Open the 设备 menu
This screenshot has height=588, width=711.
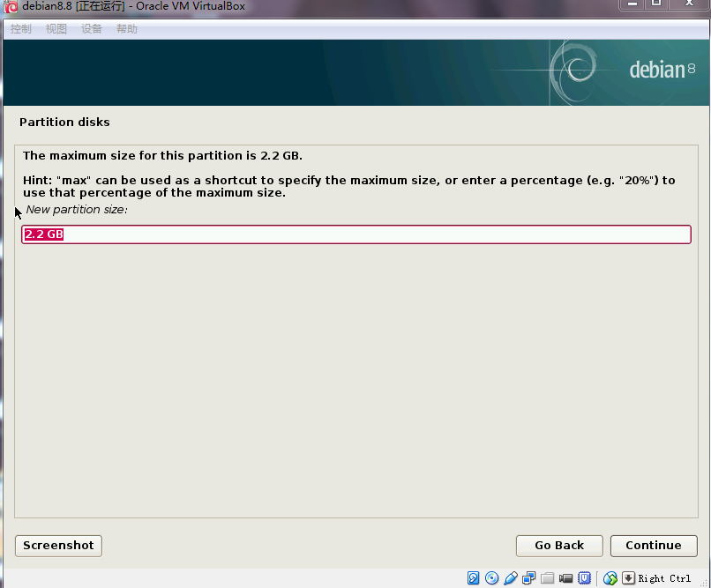(x=92, y=29)
